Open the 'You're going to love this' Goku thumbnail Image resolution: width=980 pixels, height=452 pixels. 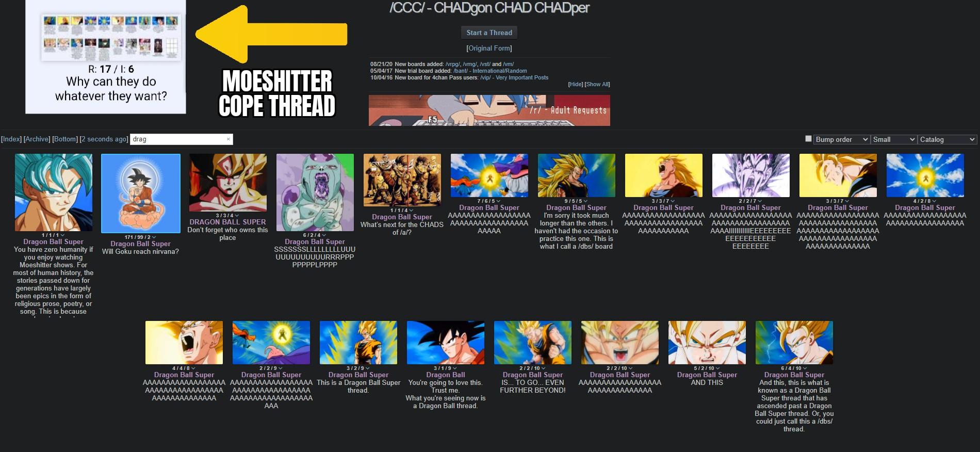(x=446, y=343)
